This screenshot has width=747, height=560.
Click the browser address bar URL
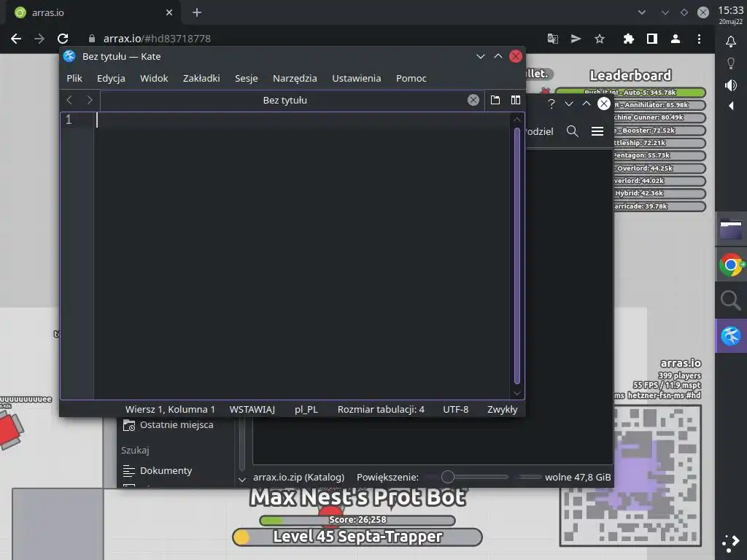point(158,39)
